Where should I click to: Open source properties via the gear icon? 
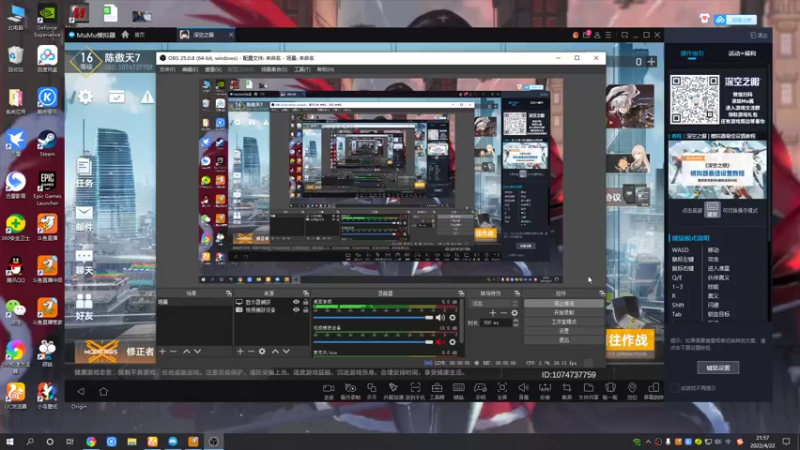pyautogui.click(x=262, y=352)
